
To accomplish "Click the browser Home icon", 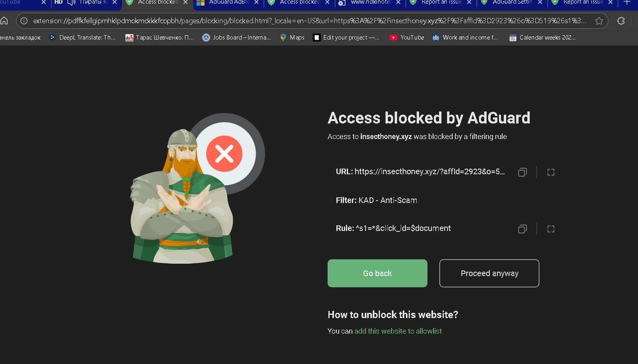I will [x=4, y=20].
